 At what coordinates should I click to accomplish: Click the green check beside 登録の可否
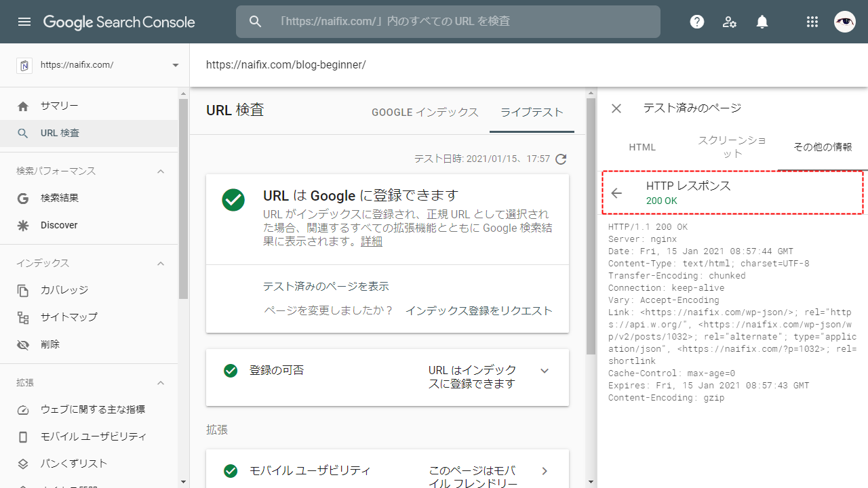point(231,371)
